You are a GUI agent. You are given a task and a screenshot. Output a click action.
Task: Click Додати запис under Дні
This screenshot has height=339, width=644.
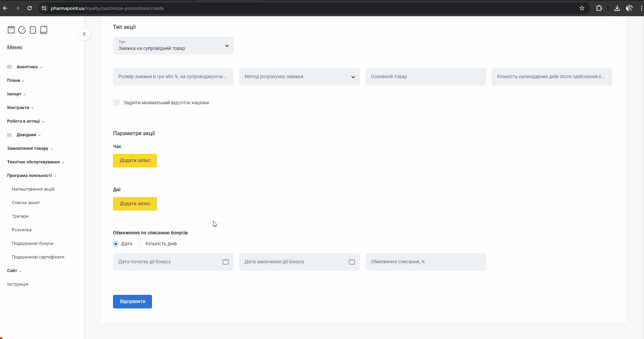click(135, 204)
